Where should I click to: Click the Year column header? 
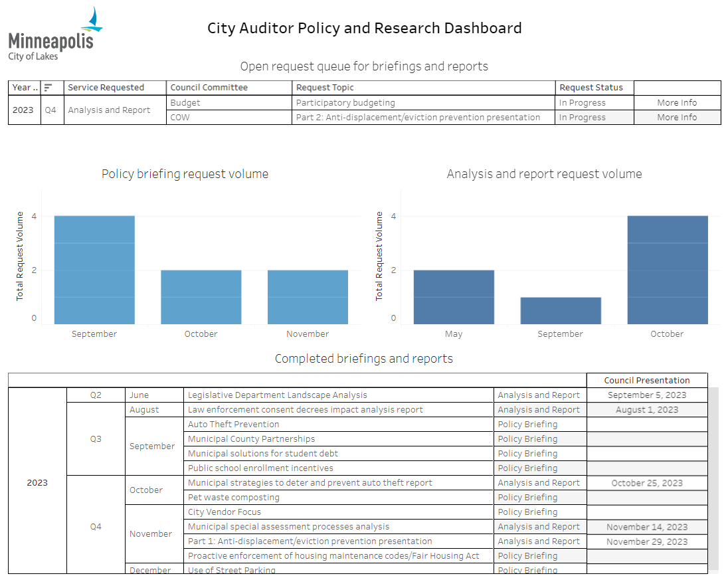pos(25,88)
